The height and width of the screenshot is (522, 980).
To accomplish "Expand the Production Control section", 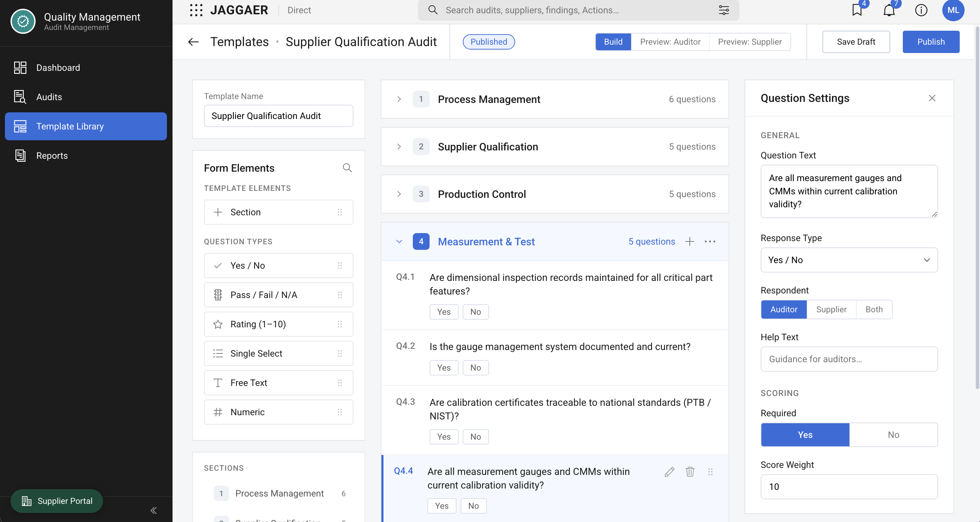I will coord(399,194).
